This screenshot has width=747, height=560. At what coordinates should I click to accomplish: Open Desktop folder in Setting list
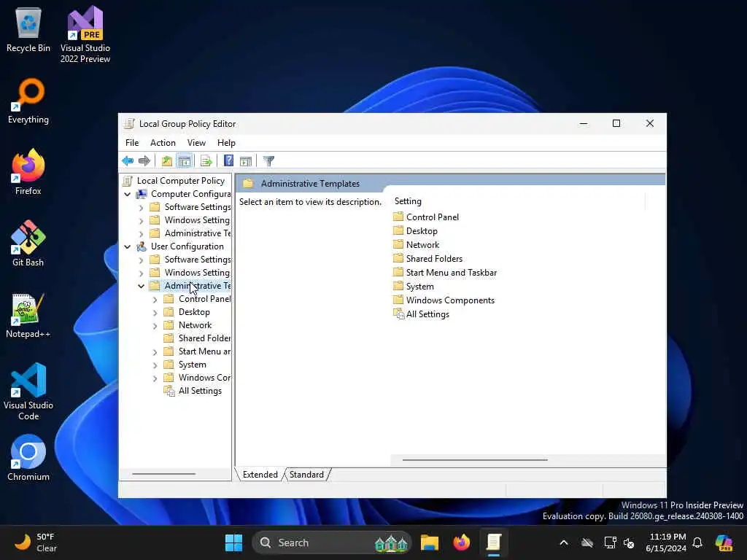422,231
